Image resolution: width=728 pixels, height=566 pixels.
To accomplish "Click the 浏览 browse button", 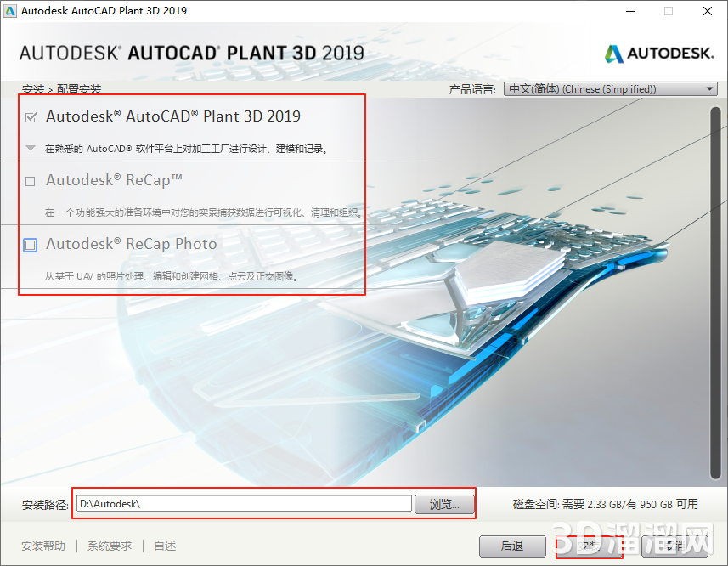I will [x=444, y=503].
